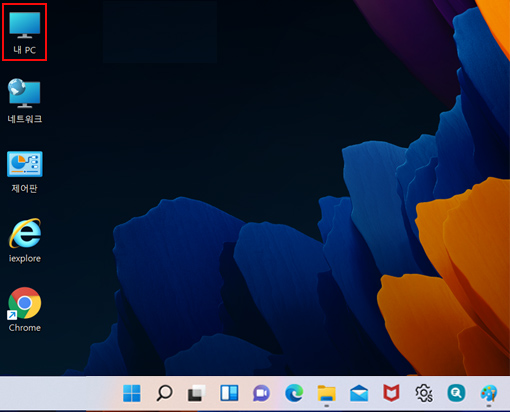The width and height of the screenshot is (510, 412).
Task: Open the Mail envelope app on taskbar
Action: point(359,393)
